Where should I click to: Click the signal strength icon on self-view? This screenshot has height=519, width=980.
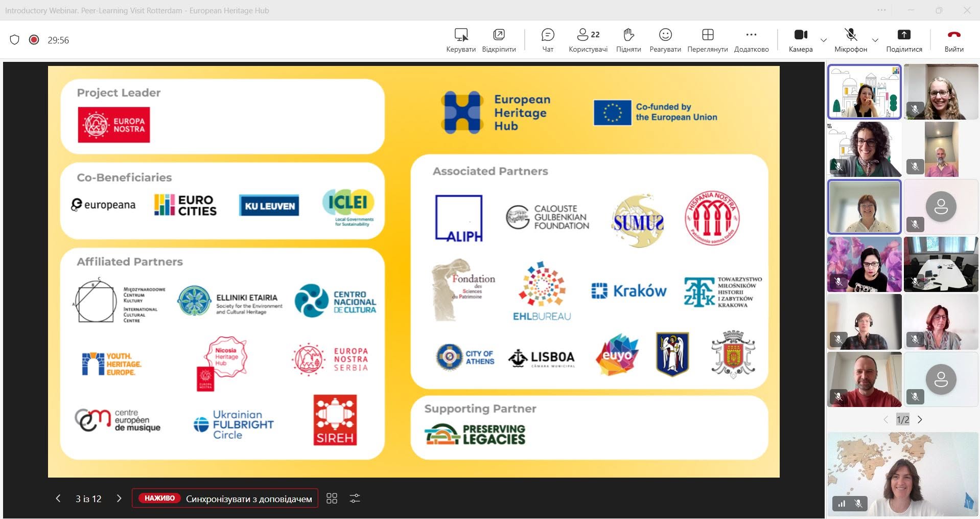coord(842,504)
